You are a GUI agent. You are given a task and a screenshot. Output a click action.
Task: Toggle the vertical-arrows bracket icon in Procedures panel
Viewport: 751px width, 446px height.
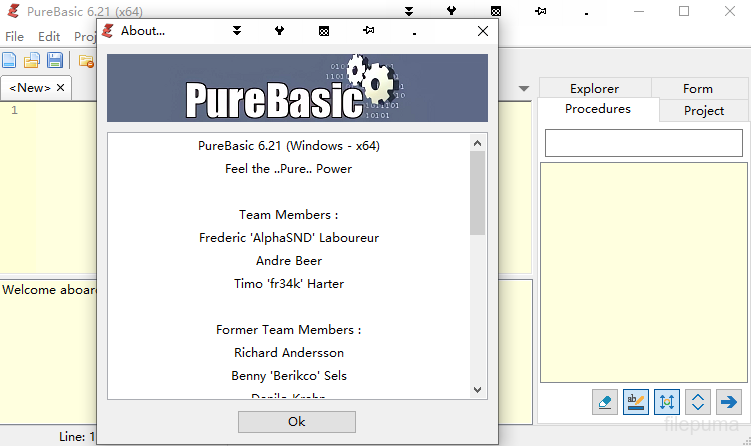click(x=667, y=402)
